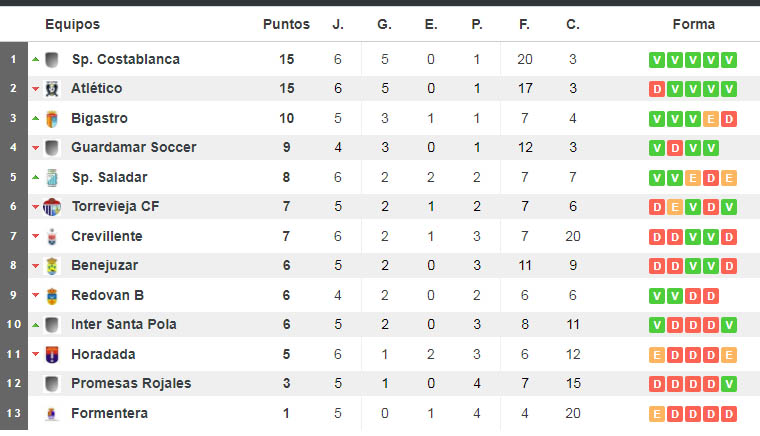Click Bigastro's orange E form badge
Image resolution: width=760 pixels, height=436 pixels.
(711, 119)
